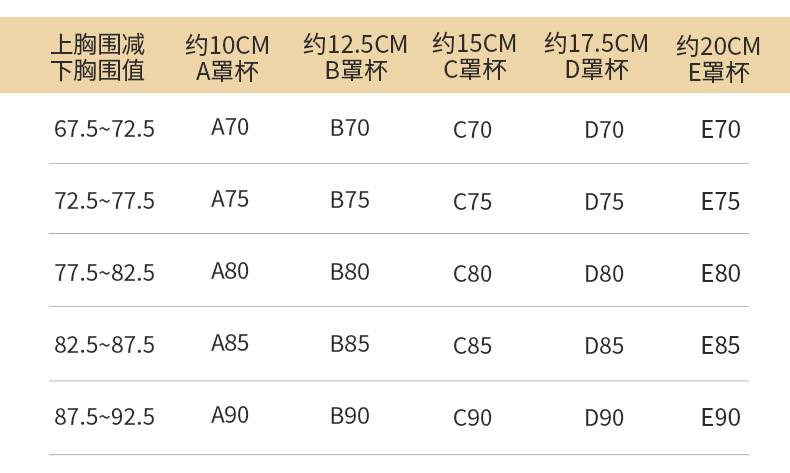Click the 约12.5CM B罩杯 column header

click(x=356, y=57)
